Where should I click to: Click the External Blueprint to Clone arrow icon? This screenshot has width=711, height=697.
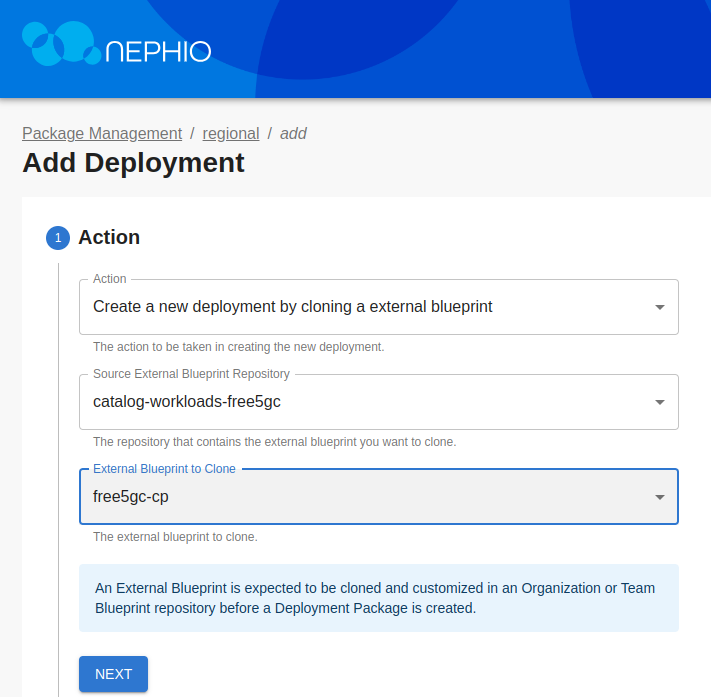(659, 497)
